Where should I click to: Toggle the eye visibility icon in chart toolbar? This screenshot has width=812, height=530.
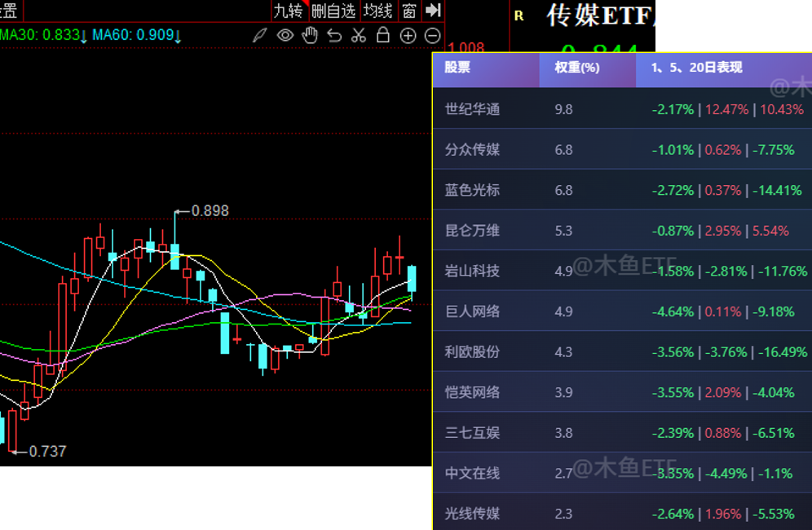(x=285, y=36)
